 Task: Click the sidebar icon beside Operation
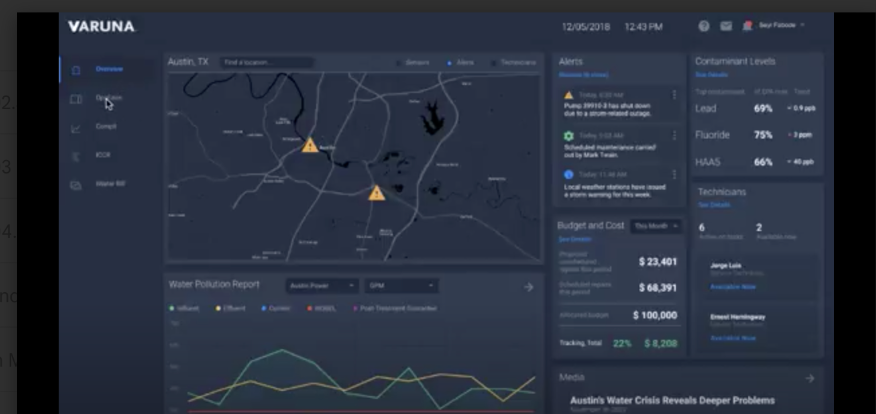tap(76, 99)
